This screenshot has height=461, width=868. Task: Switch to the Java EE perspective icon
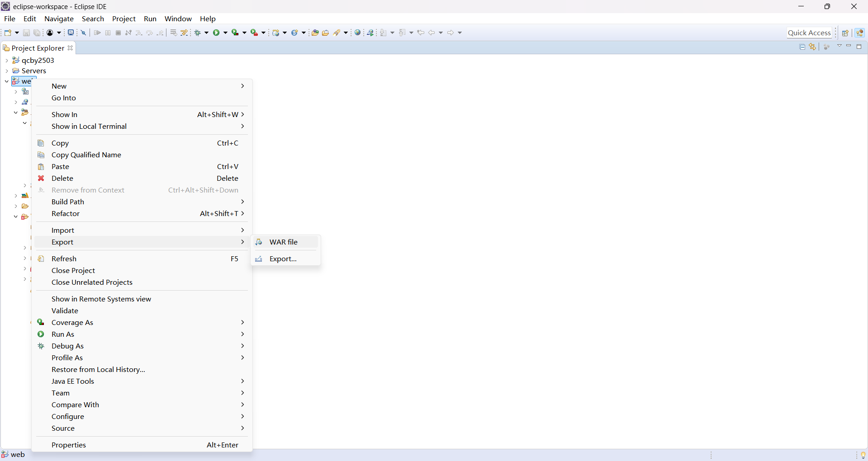tap(860, 33)
